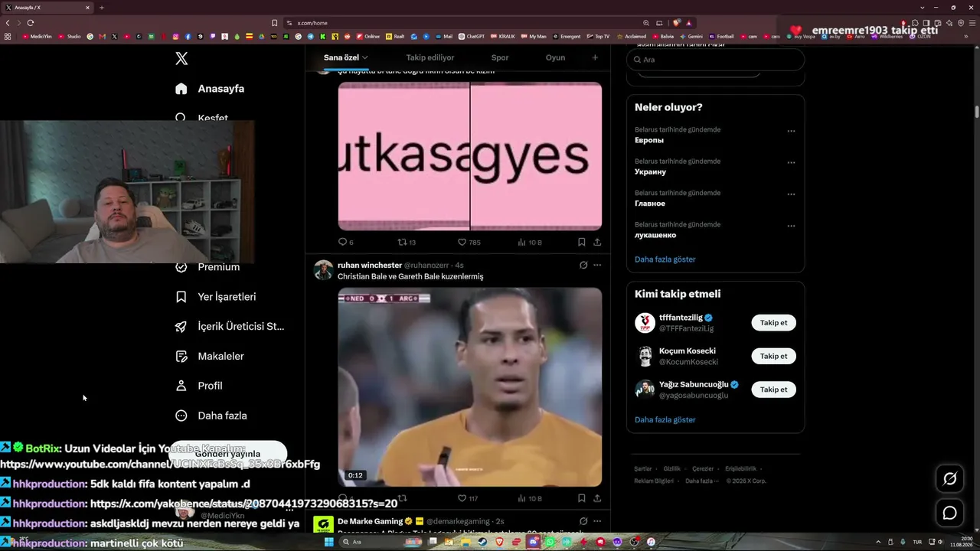Play the Christian Bale post video
This screenshot has width=980, height=551.
pos(470,387)
